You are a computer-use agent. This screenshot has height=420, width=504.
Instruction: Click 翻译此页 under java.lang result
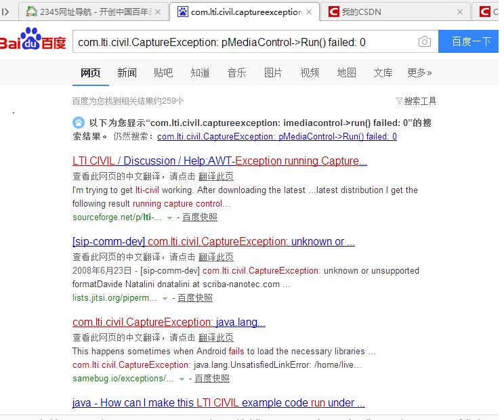coord(216,338)
